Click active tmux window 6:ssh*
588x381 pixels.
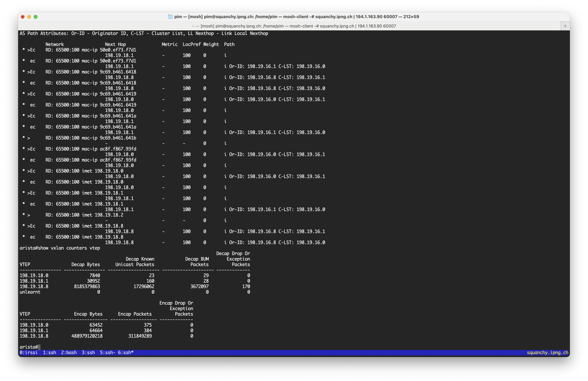(x=126, y=352)
